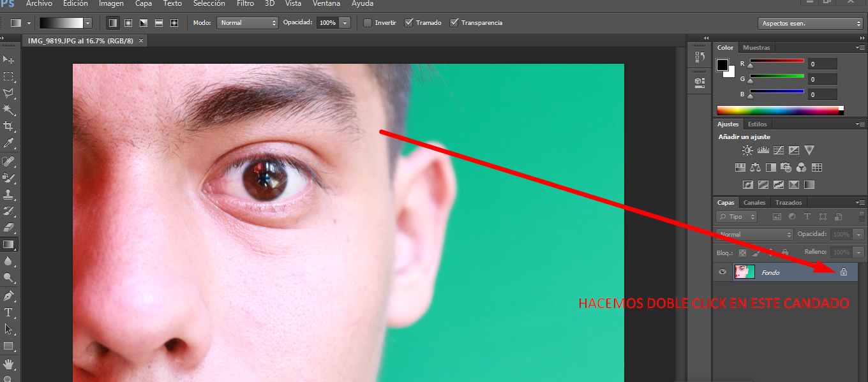
Task: Open the Aspectos esen. workspace dropdown
Action: (811, 24)
